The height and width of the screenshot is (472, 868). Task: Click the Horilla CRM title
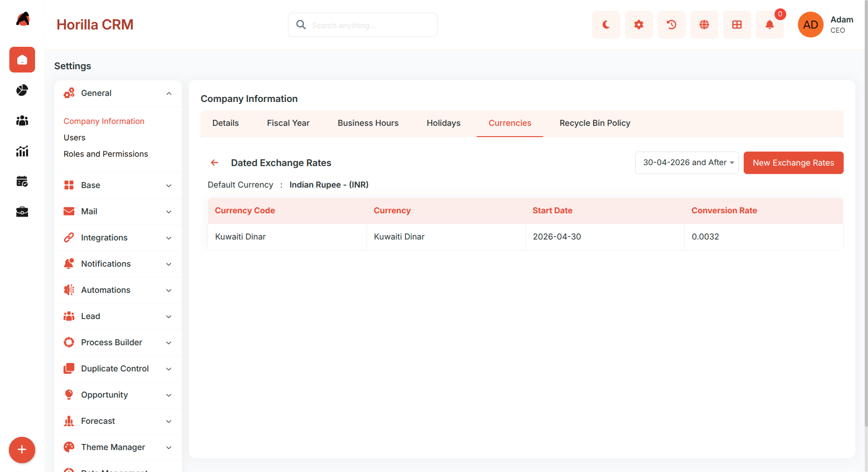coord(95,24)
